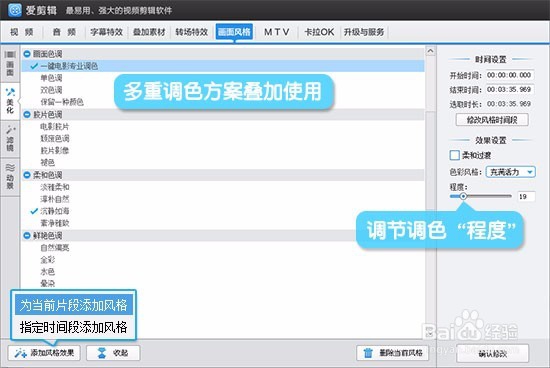Select the 自然清亮 style
Image resolution: width=550 pixels, height=368 pixels.
[x=55, y=248]
